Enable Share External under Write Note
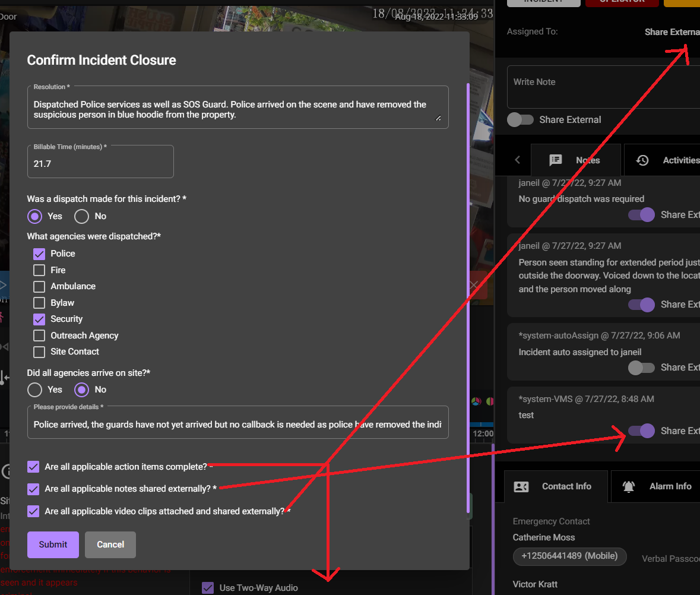Viewport: 700px width, 595px height. pyautogui.click(x=521, y=119)
